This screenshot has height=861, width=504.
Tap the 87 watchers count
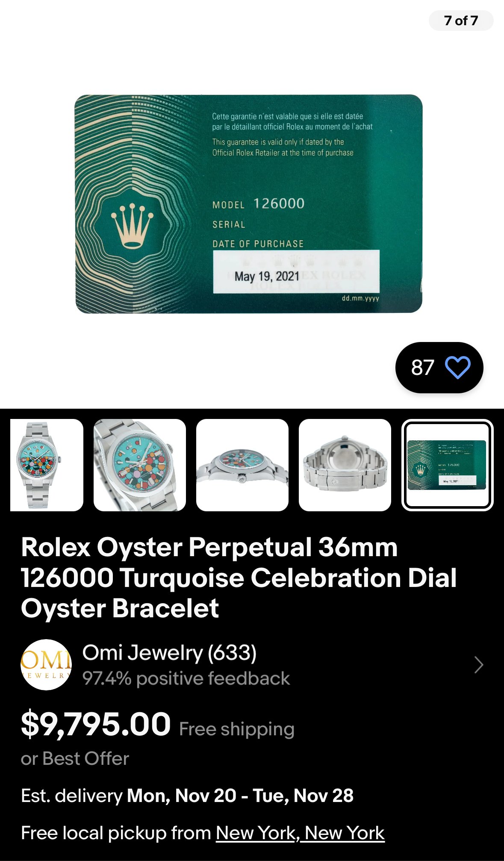click(x=422, y=367)
